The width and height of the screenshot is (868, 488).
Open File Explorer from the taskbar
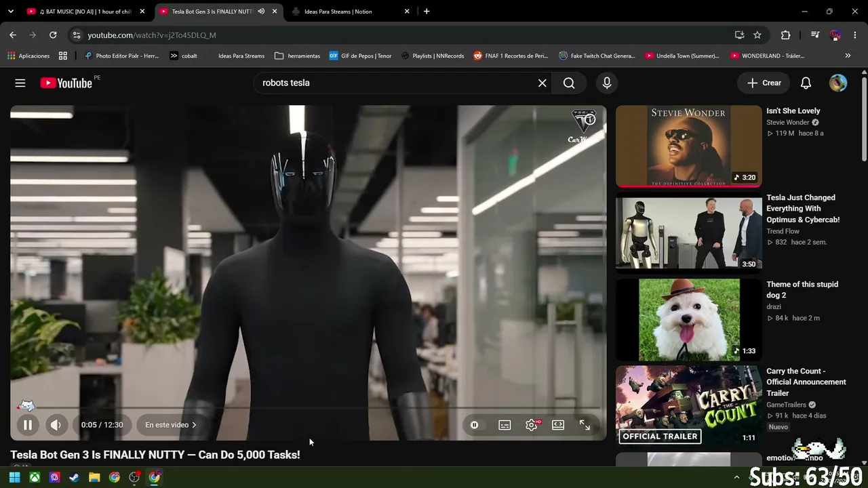(94, 477)
